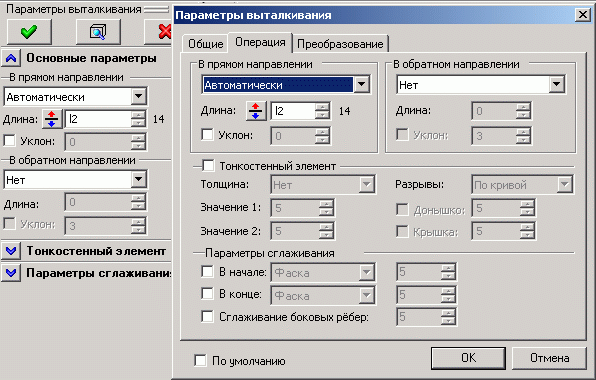
Task: Click Уклон value field in dialog forward direction
Action: pyautogui.click(x=293, y=136)
